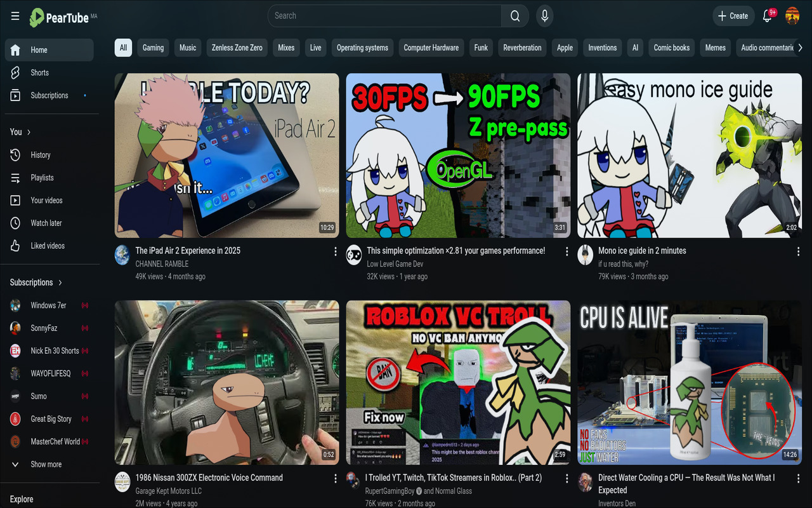This screenshot has width=812, height=508.
Task: Open Playlists in the sidebar
Action: 49,178
